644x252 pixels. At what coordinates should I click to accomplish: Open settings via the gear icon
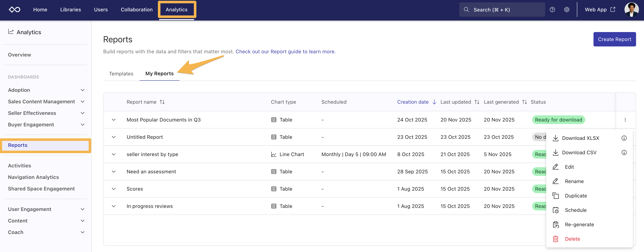tap(567, 10)
